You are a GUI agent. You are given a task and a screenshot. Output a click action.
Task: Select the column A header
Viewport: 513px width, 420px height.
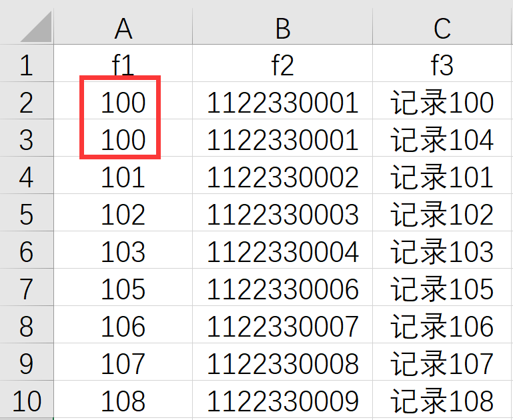[123, 27]
